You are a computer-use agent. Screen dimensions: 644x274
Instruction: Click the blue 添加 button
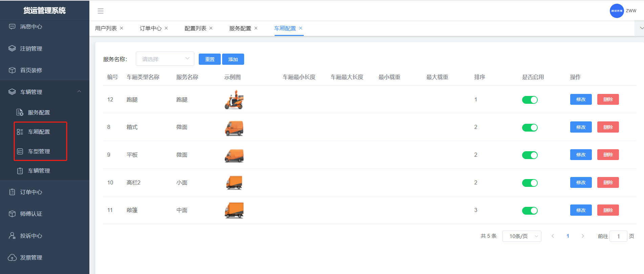point(233,59)
